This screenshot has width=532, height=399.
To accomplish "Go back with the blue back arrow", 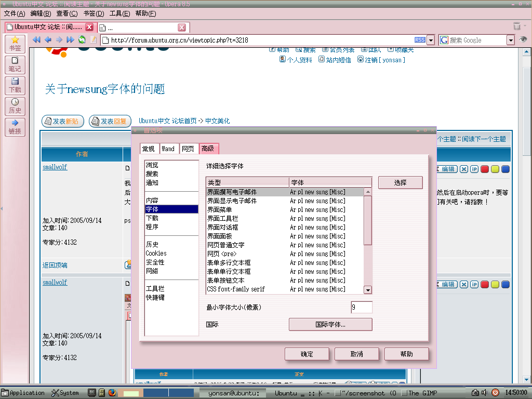I will (48, 40).
